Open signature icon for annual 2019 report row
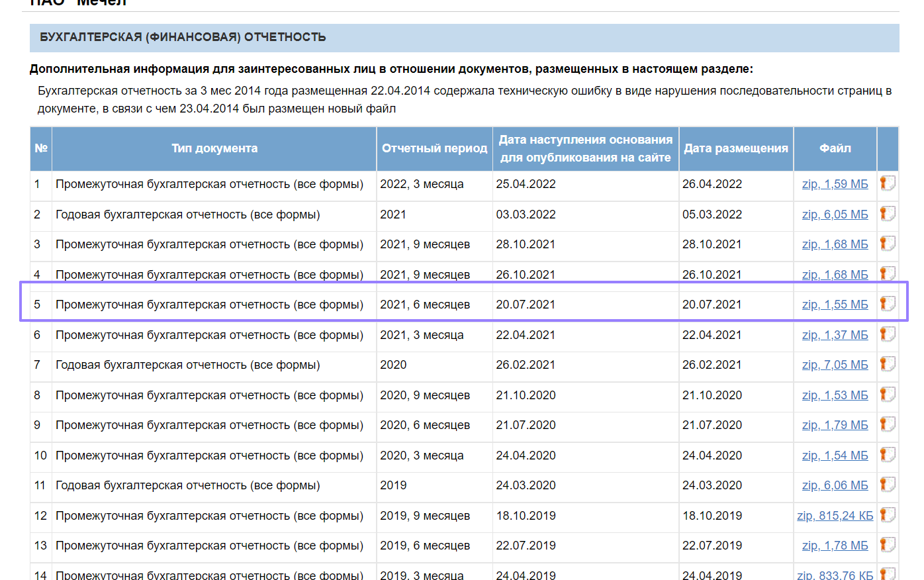 tap(888, 485)
